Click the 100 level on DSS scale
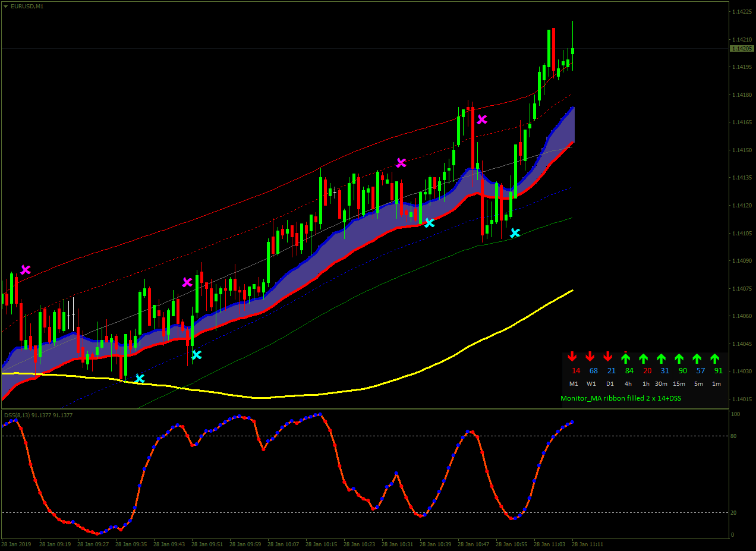This screenshot has width=756, height=551. point(737,414)
